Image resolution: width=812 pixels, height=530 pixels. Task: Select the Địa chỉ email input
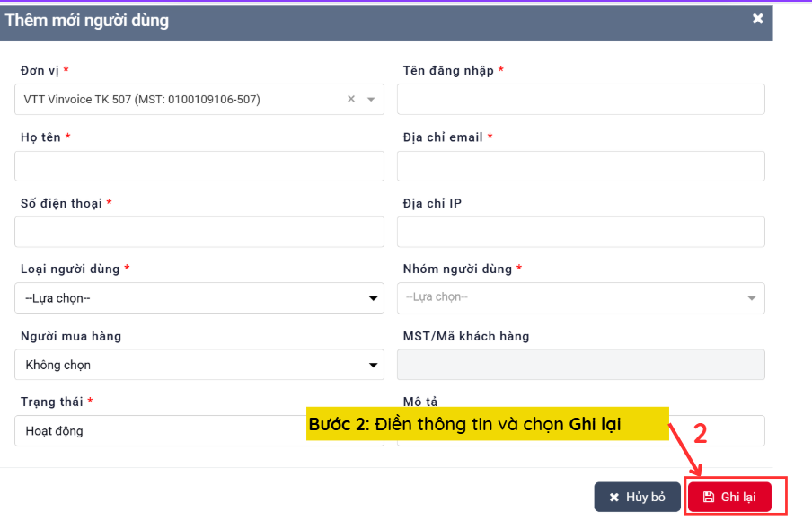click(x=580, y=166)
